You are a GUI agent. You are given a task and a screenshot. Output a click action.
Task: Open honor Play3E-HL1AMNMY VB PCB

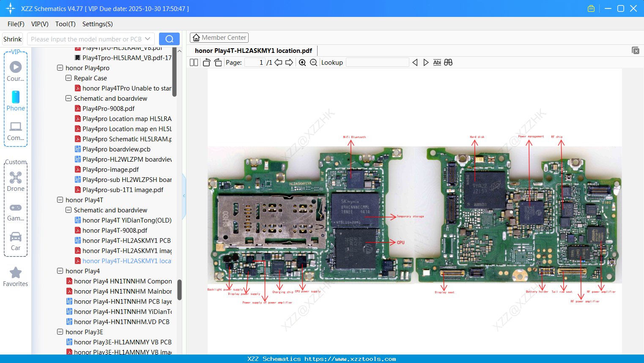(119, 342)
